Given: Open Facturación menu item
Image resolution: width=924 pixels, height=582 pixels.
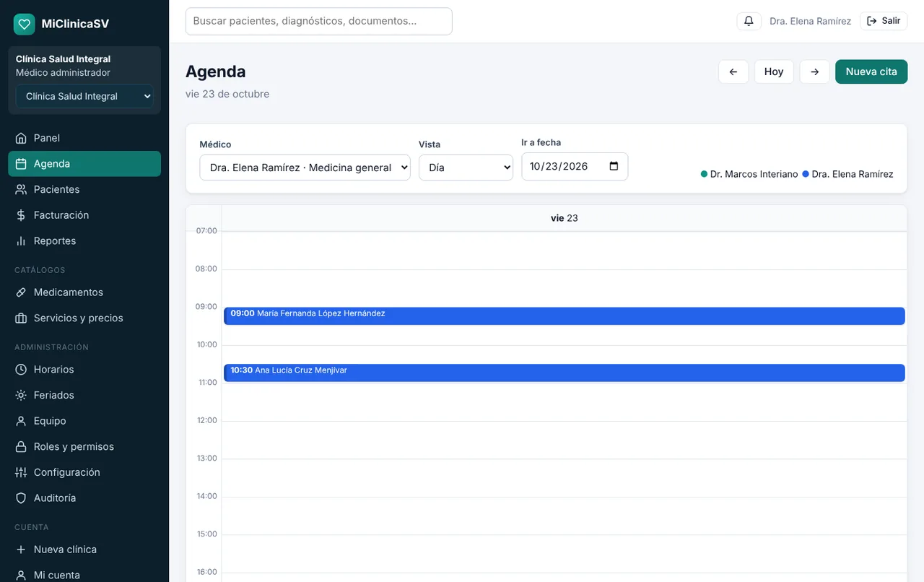Looking at the screenshot, I should (x=84, y=215).
